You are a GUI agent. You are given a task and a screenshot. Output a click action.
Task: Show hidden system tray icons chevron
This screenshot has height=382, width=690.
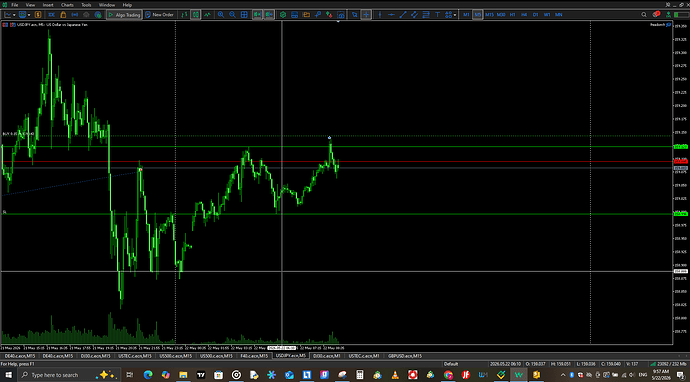tap(563, 375)
